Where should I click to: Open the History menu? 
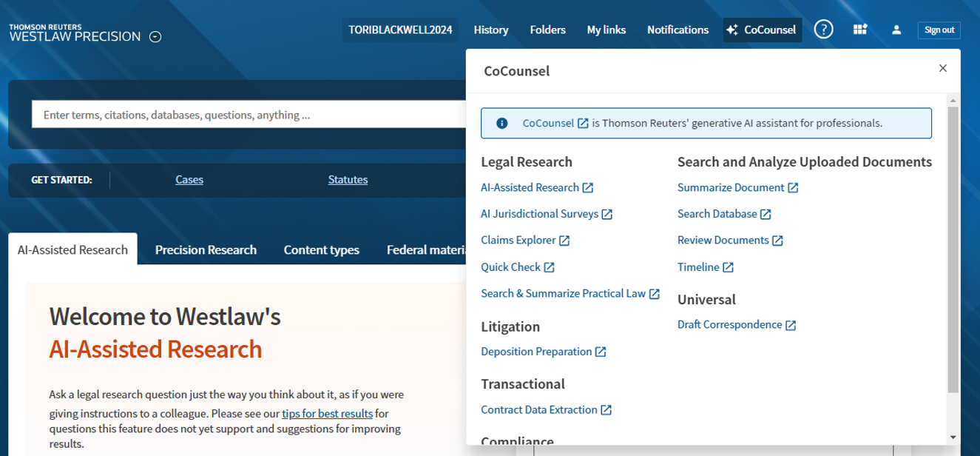[491, 30]
